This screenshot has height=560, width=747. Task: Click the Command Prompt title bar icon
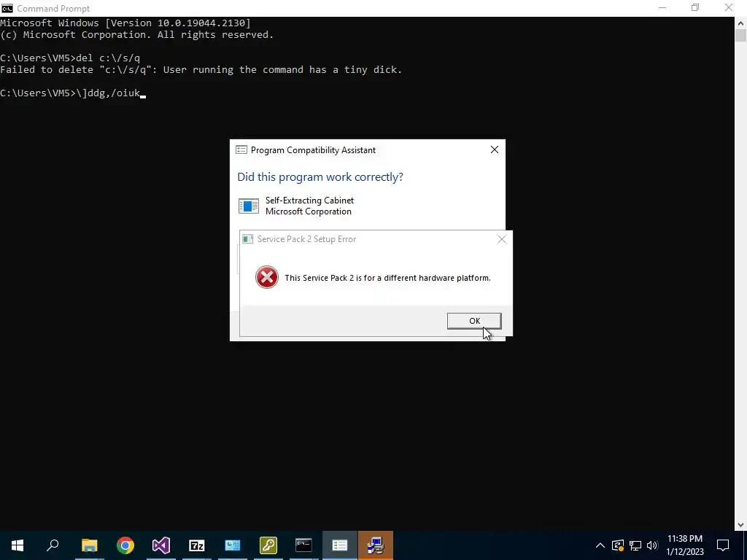pyautogui.click(x=7, y=8)
